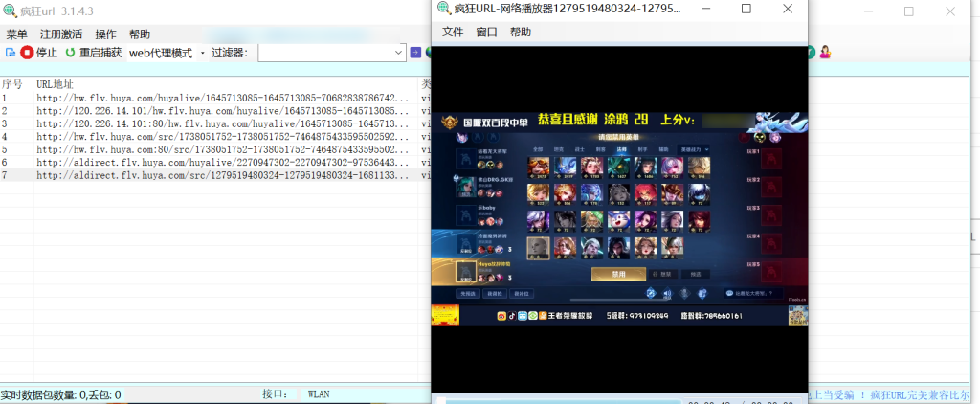The width and height of the screenshot is (980, 404).
Task: Open the 文件 menu in the player window
Action: pos(453,32)
